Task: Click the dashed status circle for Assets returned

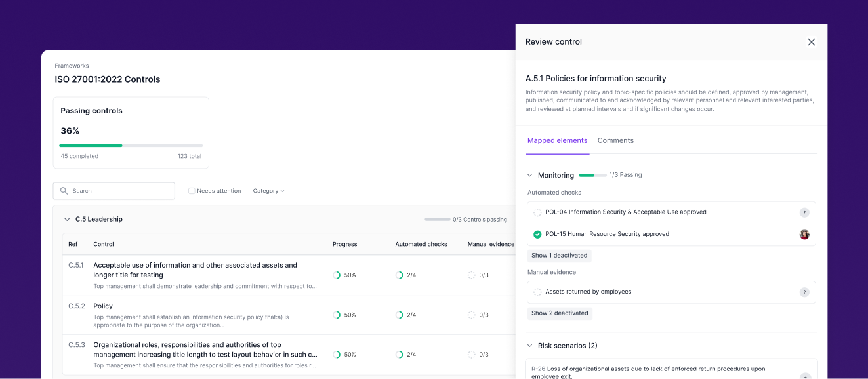Action: click(537, 292)
